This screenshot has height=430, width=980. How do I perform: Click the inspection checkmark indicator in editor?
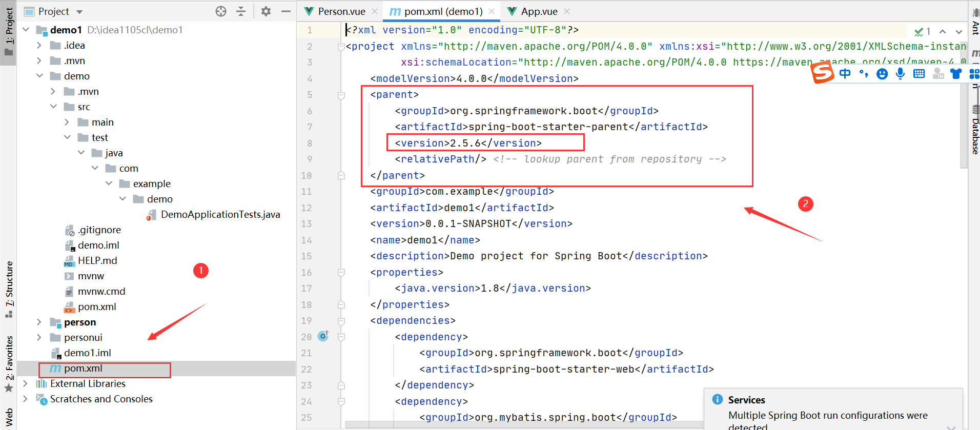919,32
